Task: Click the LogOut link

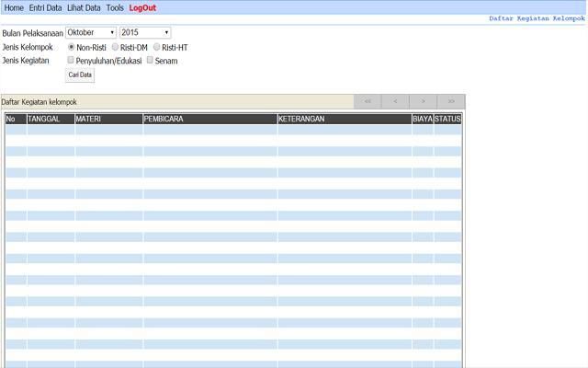Action: tap(142, 7)
